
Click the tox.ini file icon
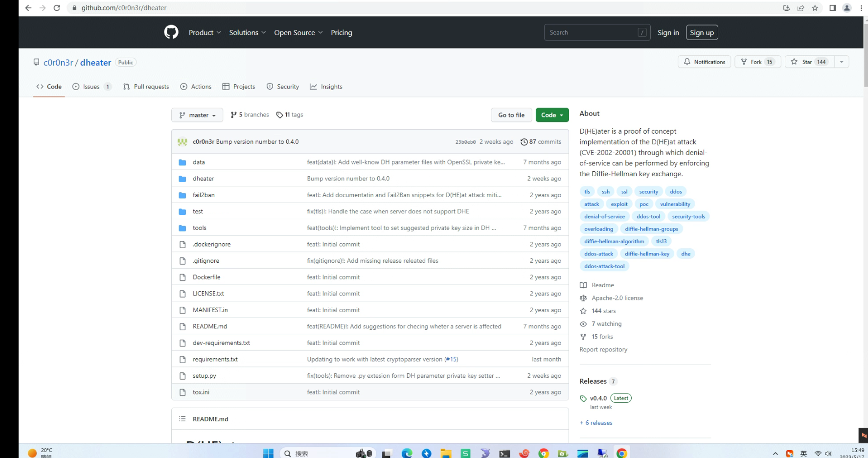[183, 392]
